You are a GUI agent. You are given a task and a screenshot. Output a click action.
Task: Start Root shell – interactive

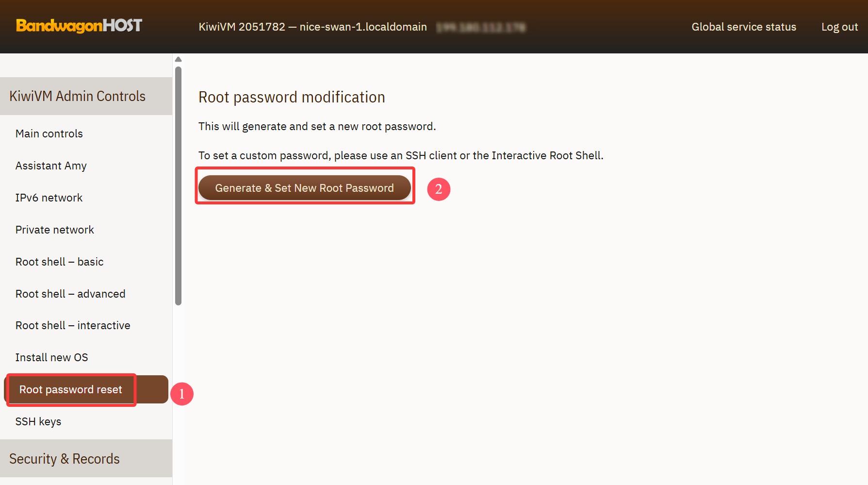73,325
